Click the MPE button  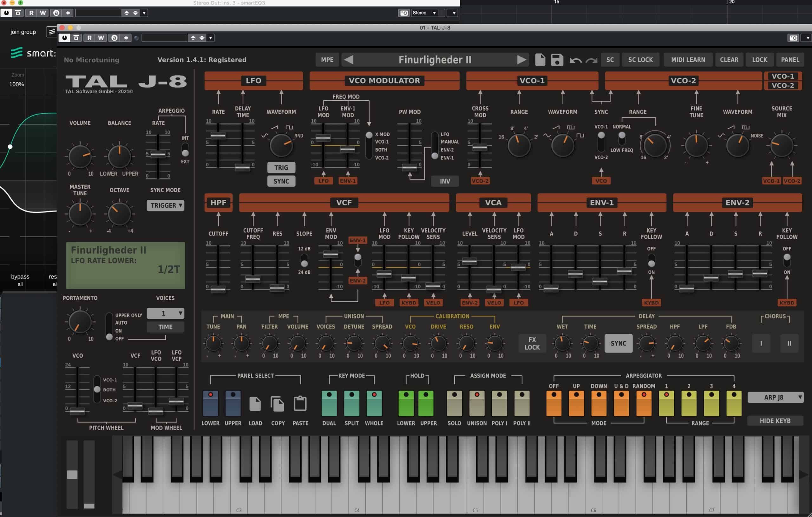point(327,60)
